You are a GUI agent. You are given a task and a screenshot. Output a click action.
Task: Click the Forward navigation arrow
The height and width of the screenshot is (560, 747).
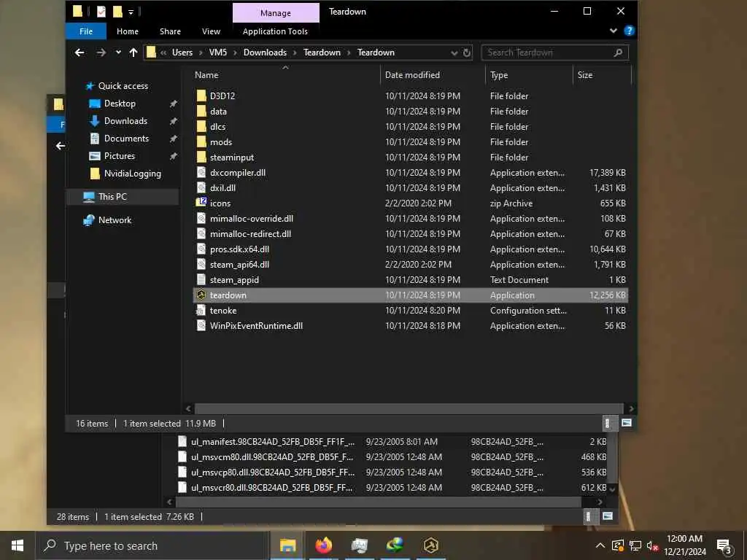(101, 52)
